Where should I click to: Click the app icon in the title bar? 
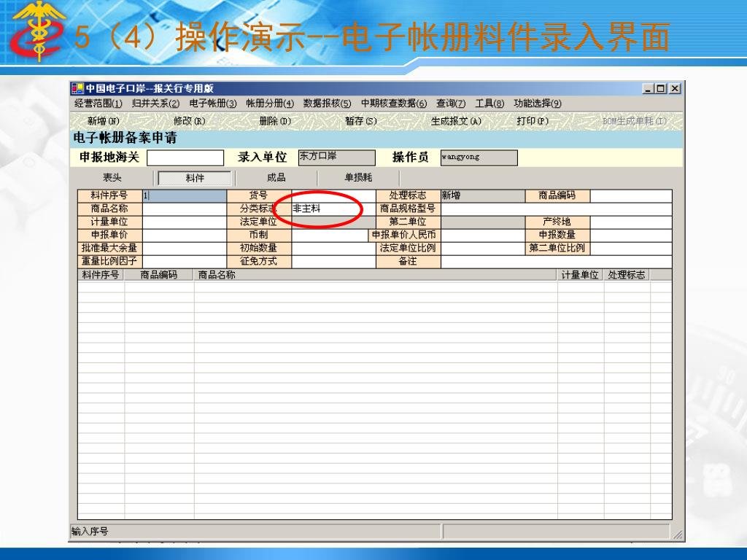pos(77,88)
